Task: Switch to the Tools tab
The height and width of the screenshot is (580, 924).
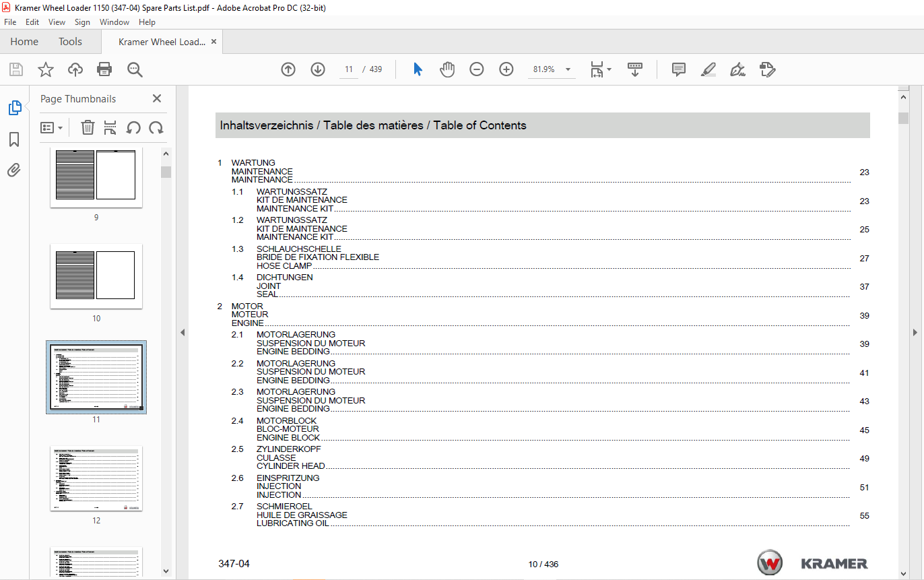Action: pyautogui.click(x=70, y=42)
